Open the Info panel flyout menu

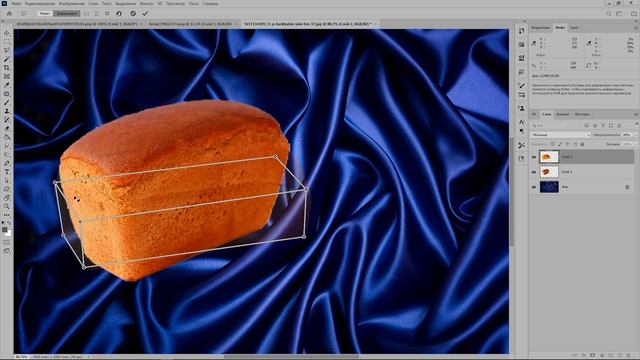tap(636, 28)
